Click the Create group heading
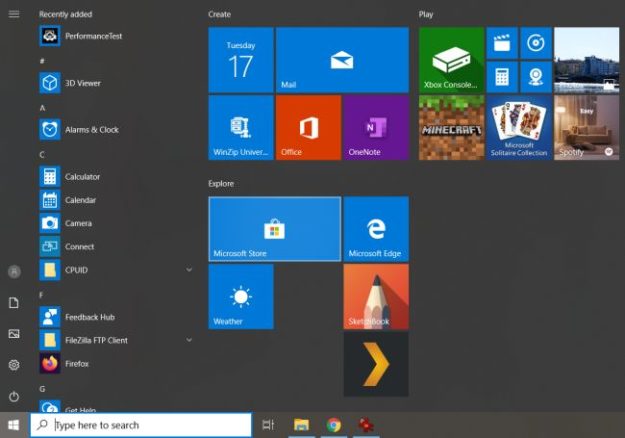625x438 pixels. click(x=219, y=14)
